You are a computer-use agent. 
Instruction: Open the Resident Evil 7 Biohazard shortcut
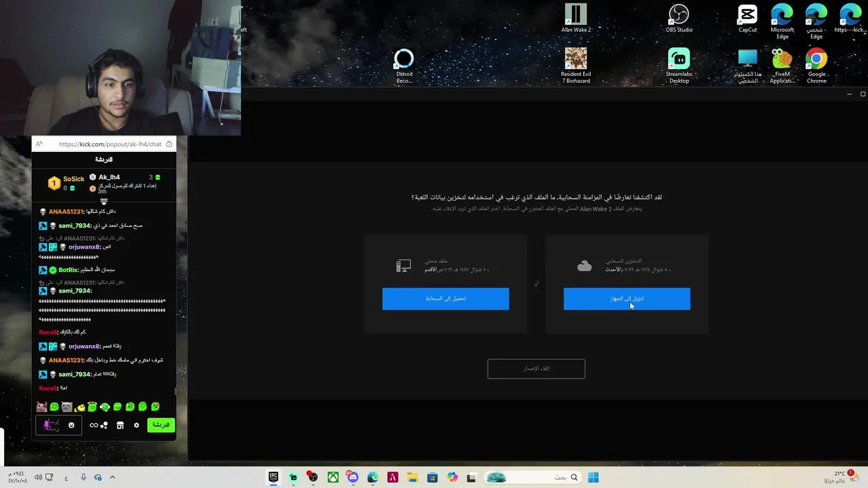[x=576, y=66]
